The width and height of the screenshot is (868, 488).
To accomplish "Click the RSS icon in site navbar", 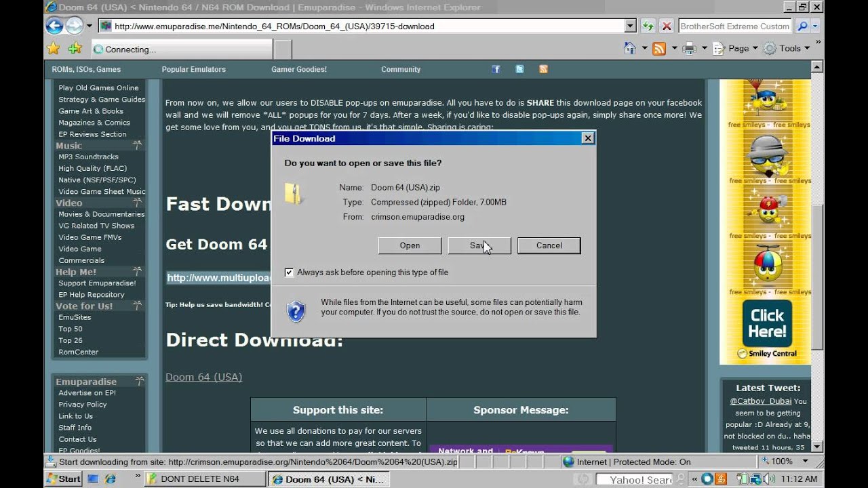I will pos(543,69).
